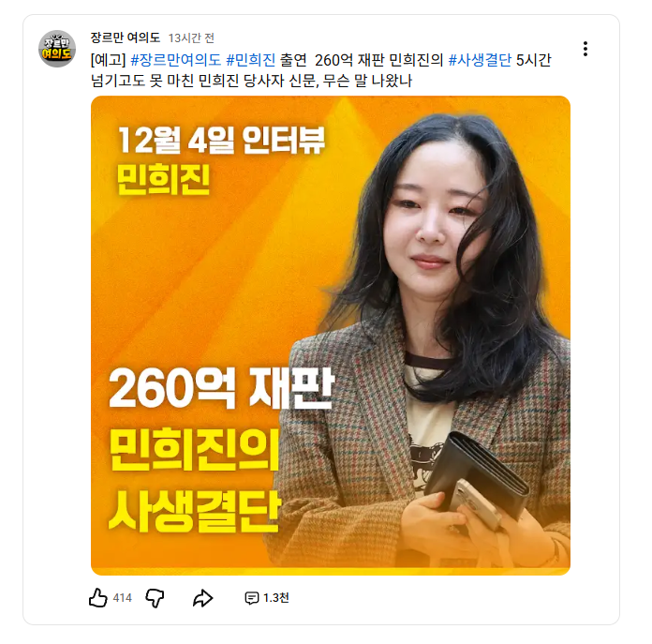
Task: Share the post using arrow icon
Action: (x=203, y=598)
